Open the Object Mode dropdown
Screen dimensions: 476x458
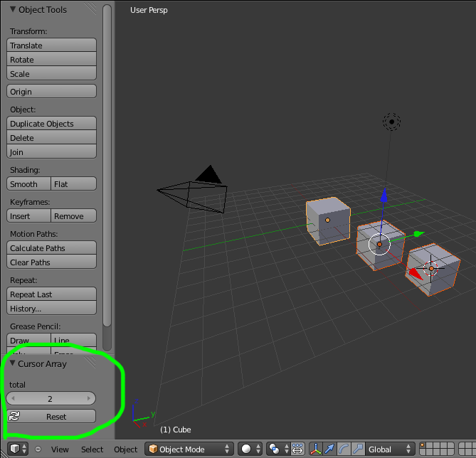tap(189, 449)
